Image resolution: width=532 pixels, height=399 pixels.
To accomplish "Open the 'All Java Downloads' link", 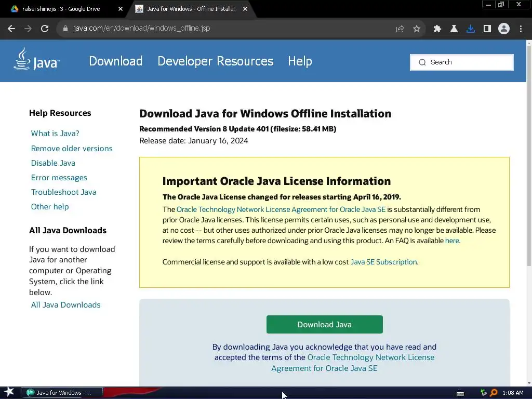I will tap(65, 304).
